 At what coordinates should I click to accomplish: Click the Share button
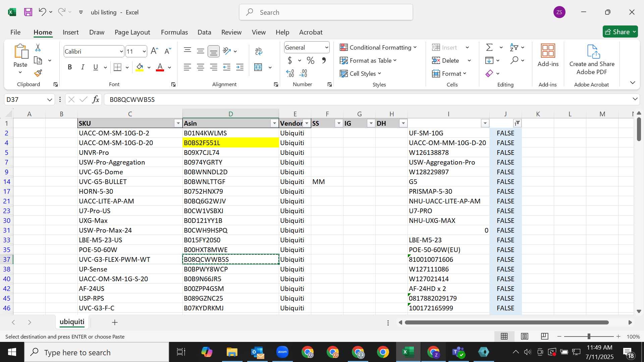620,32
